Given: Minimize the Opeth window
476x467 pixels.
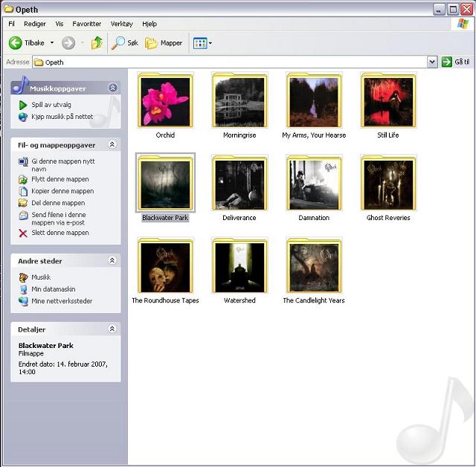Looking at the screenshot, I should (439, 10).
